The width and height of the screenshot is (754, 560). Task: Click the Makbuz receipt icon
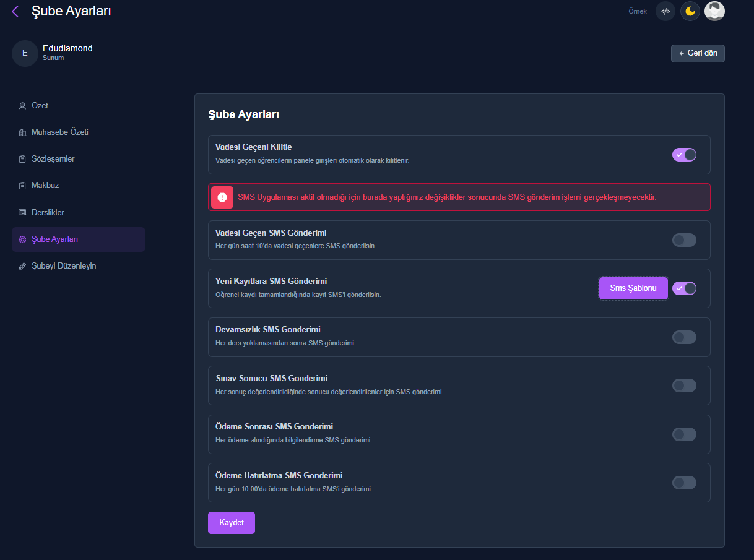click(x=22, y=186)
